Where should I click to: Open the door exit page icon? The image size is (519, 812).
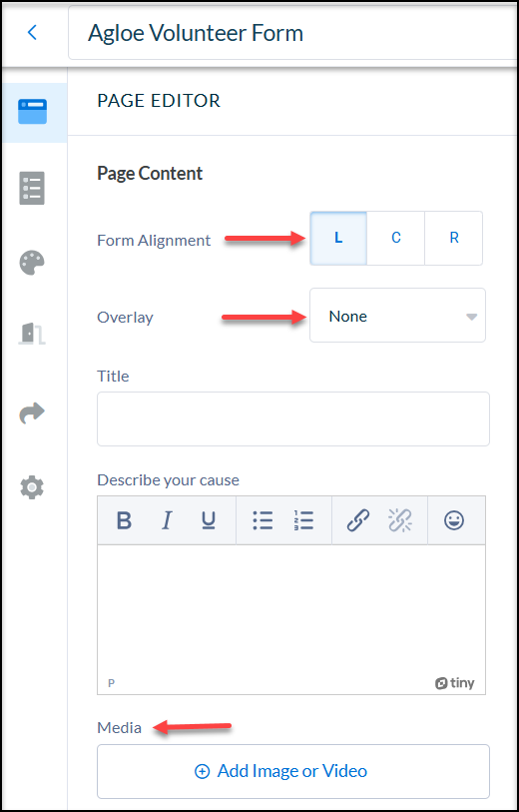tap(32, 333)
